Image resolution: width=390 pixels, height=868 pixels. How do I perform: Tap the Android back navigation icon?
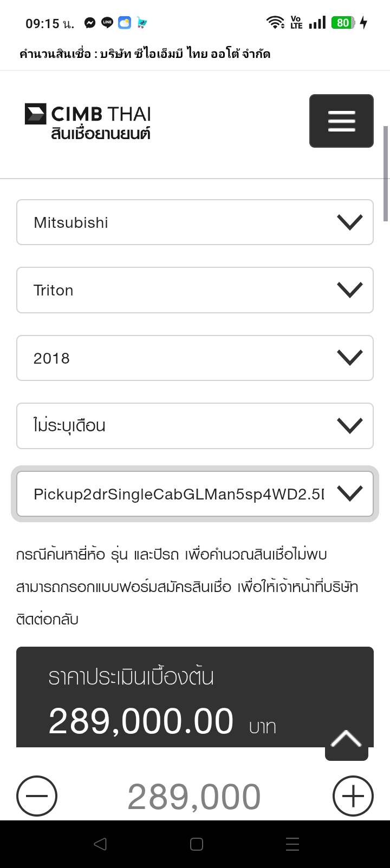(100, 844)
